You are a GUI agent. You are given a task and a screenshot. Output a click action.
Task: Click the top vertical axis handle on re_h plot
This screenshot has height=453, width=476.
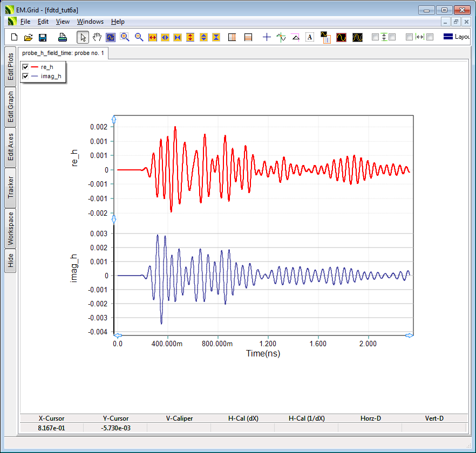click(x=113, y=119)
